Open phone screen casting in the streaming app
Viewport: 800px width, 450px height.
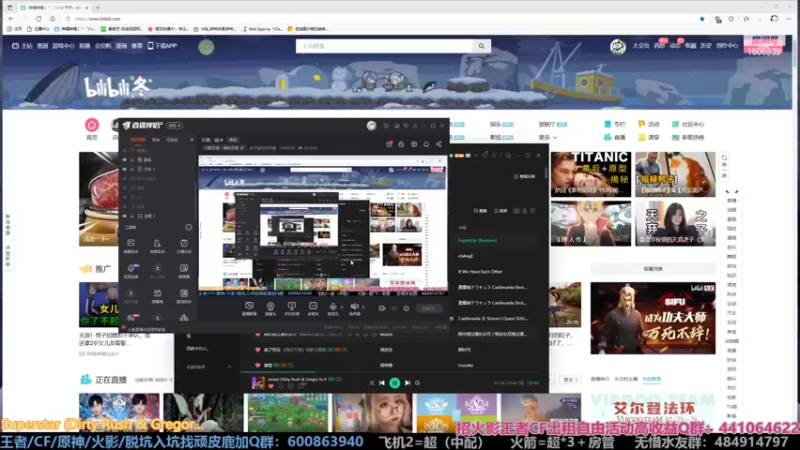coord(292,308)
